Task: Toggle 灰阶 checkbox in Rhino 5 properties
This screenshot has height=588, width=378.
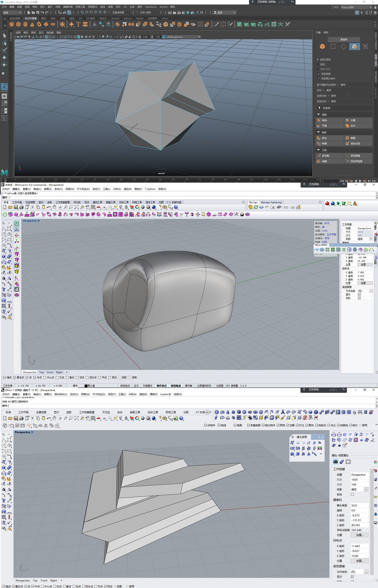Action: [359, 298]
